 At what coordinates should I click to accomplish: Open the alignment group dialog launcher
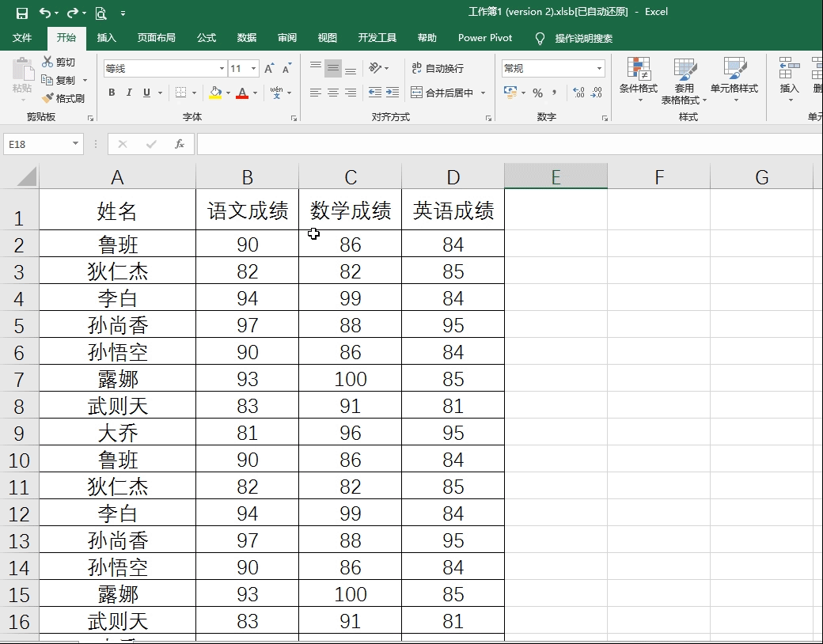pos(489,119)
